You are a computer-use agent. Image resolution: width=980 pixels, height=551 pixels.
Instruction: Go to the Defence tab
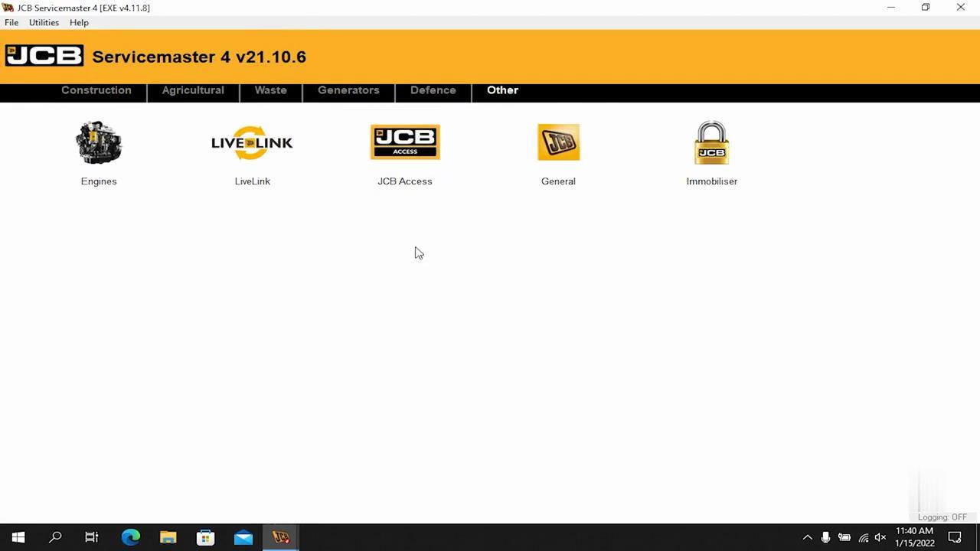433,90
